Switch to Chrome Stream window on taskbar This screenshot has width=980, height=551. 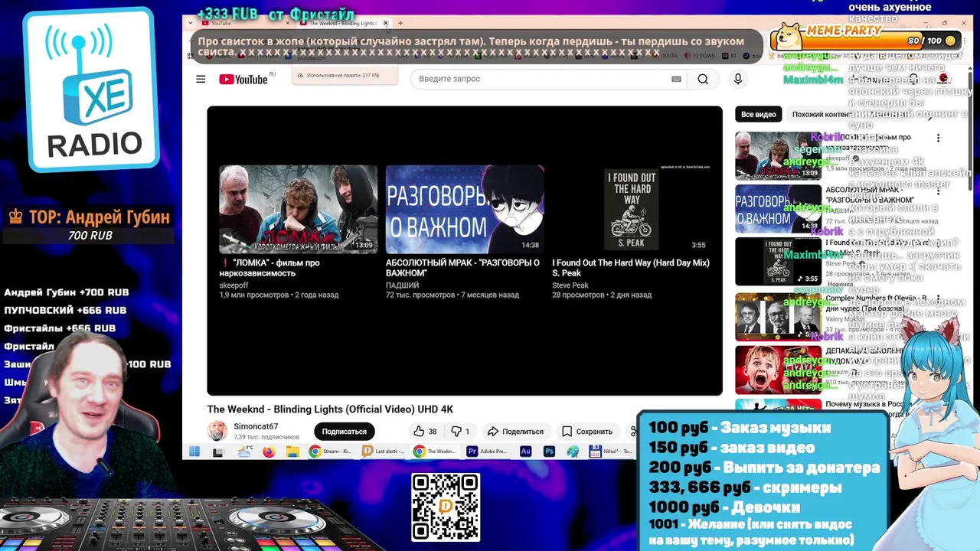click(x=331, y=452)
